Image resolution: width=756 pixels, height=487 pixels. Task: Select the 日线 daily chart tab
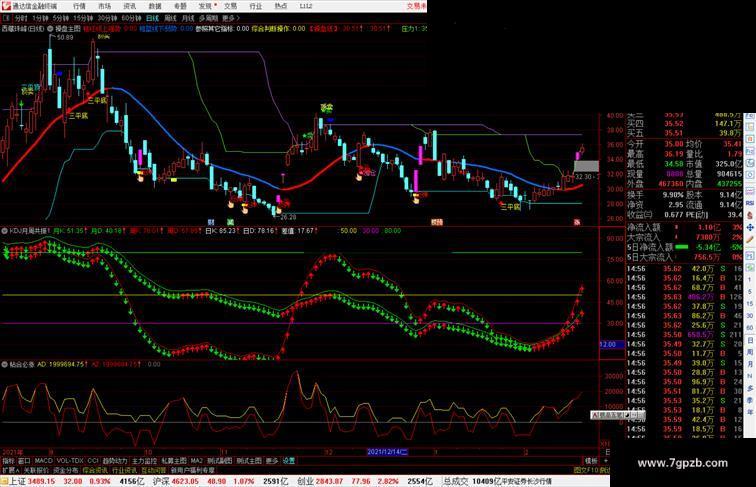click(x=152, y=18)
